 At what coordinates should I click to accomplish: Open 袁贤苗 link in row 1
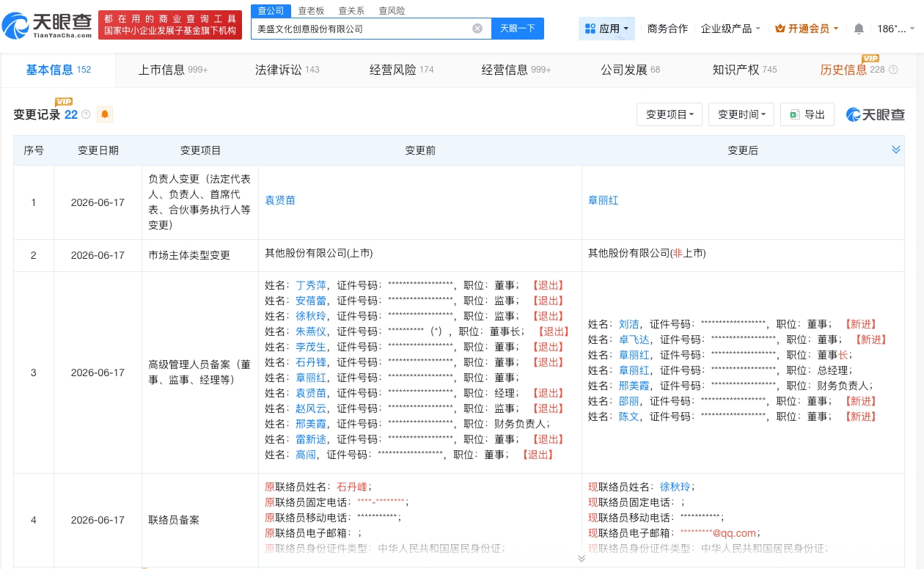coord(280,200)
